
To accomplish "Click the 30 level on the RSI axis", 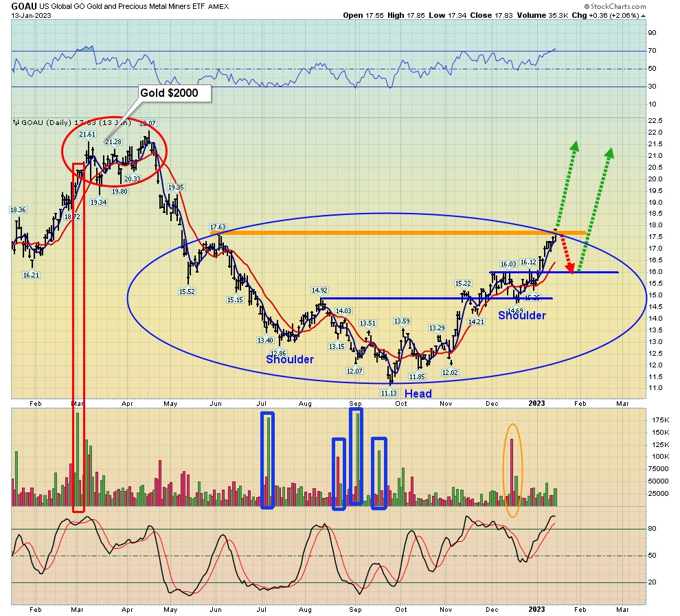I will coord(653,87).
